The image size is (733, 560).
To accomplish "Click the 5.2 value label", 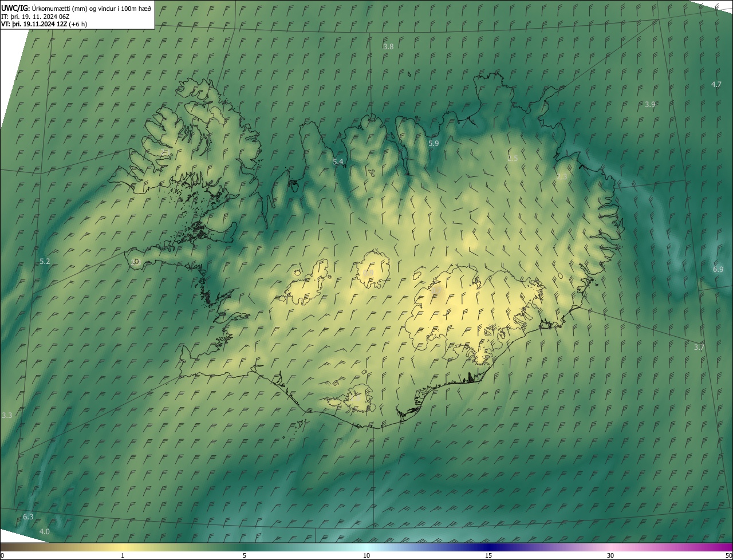I will pos(45,261).
